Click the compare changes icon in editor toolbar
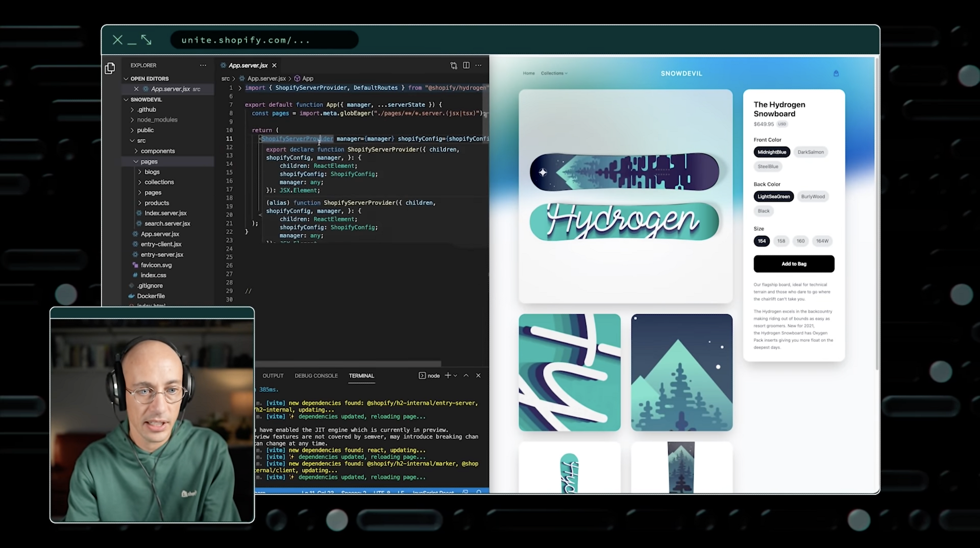The image size is (980, 548). (x=454, y=65)
